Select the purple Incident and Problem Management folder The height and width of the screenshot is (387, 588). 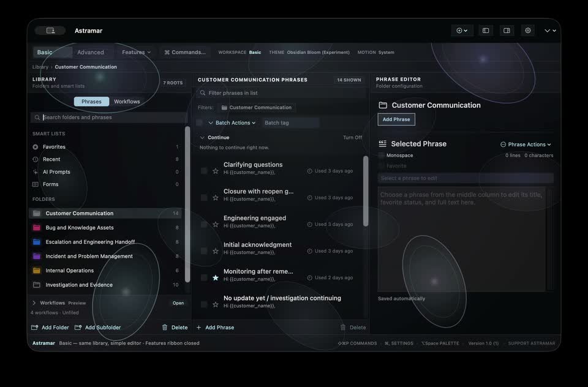[105, 256]
